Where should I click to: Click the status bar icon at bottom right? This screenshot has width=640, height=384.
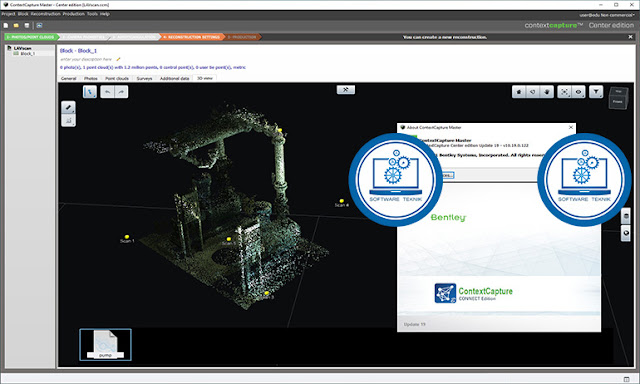[x=627, y=380]
